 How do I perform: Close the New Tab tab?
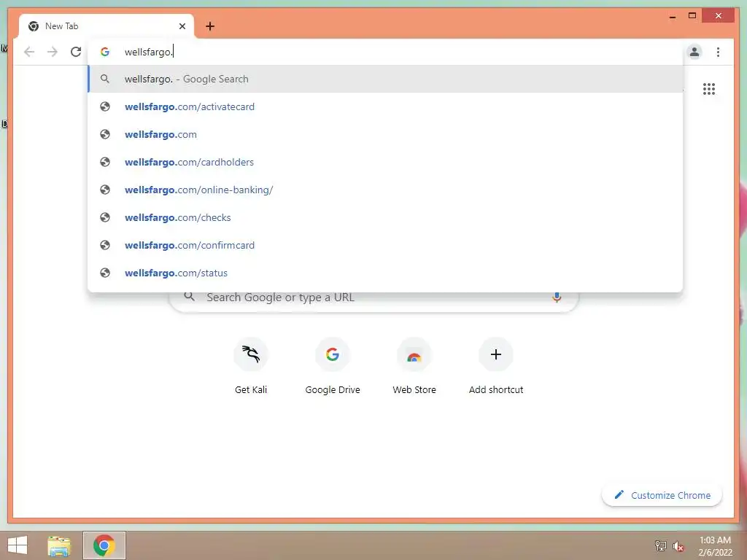[x=182, y=26]
